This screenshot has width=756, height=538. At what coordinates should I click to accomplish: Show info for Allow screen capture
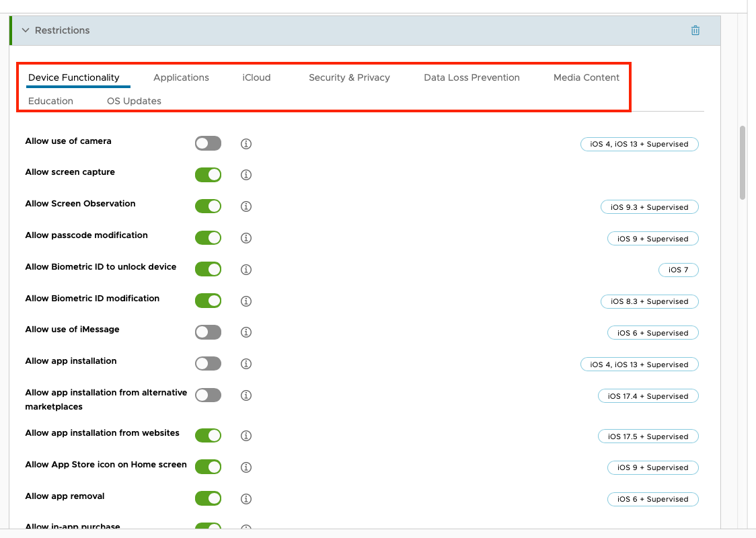(x=246, y=175)
